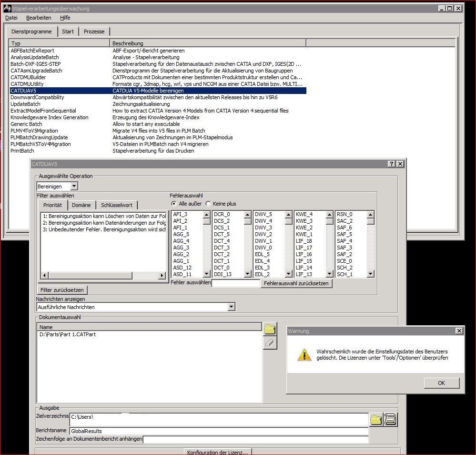Click down arrow of AFI error list scrollbar
This screenshot has width=476, height=455.
pos(207,274)
